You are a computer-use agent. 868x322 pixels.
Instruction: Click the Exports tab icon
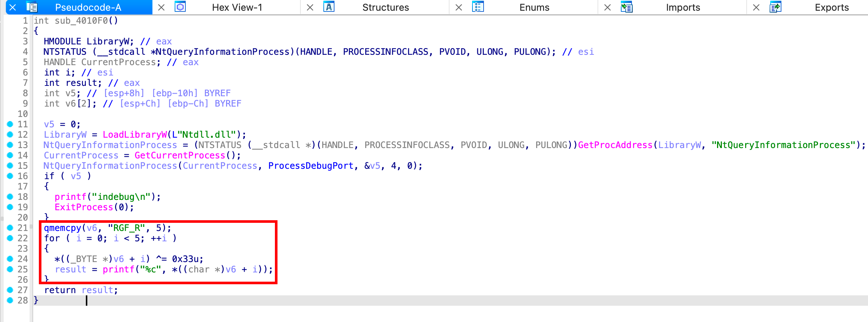pyautogui.click(x=775, y=7)
